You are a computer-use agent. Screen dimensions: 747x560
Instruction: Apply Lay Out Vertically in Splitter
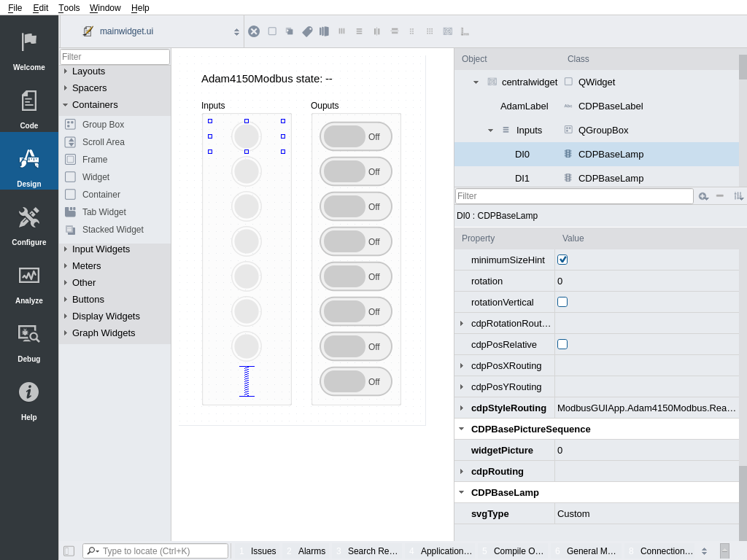tap(395, 31)
